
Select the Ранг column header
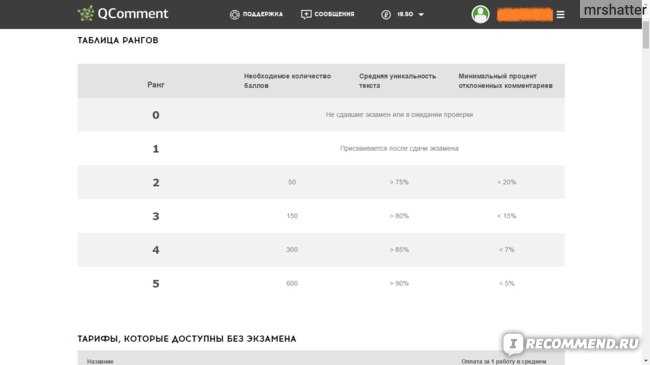click(156, 85)
